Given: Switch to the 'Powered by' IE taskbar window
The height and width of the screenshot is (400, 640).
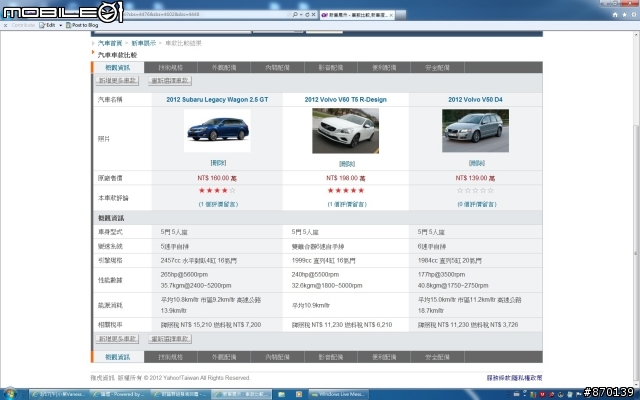Looking at the screenshot, I should 119,394.
